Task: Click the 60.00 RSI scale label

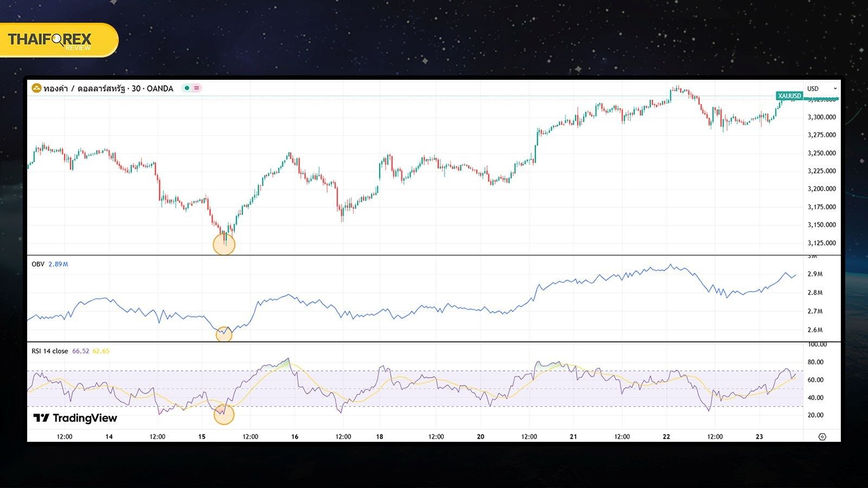Action: click(x=815, y=380)
